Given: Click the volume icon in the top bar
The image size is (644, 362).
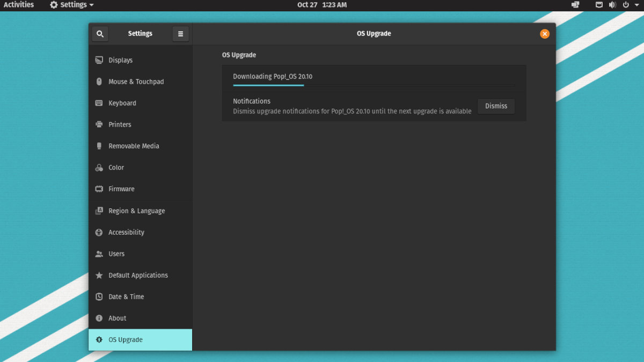Looking at the screenshot, I should point(612,5).
